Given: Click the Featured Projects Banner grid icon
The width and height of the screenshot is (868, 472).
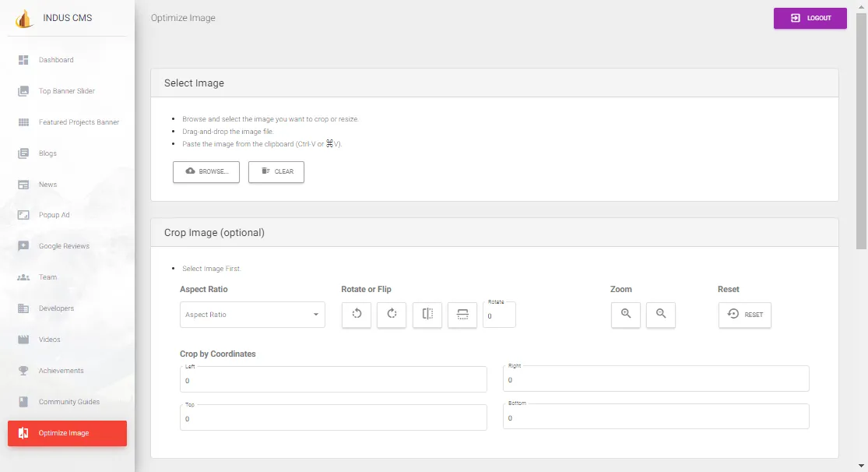Looking at the screenshot, I should tap(23, 122).
